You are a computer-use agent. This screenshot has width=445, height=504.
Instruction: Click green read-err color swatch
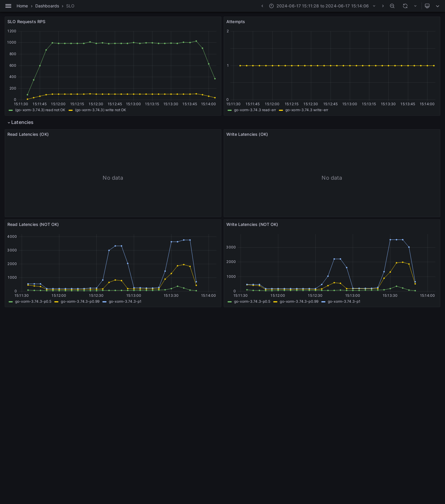point(230,110)
